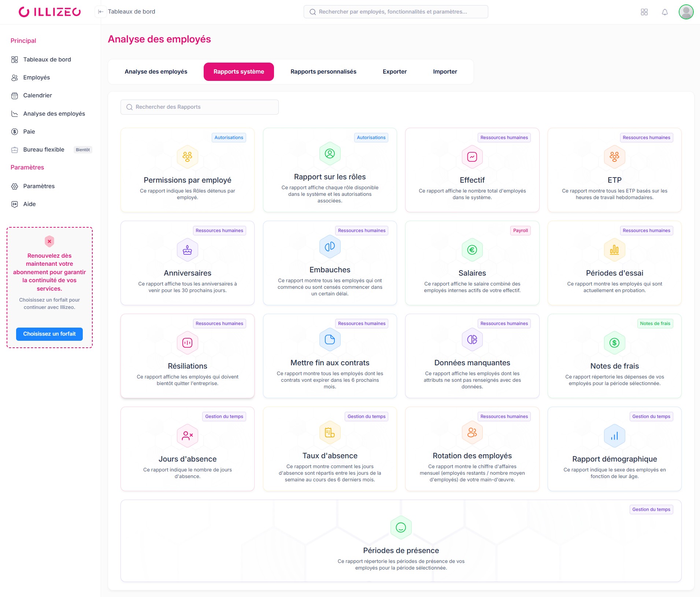Click the Tableaux de bord sidebar icon
This screenshot has height=597, width=700.
(15, 59)
